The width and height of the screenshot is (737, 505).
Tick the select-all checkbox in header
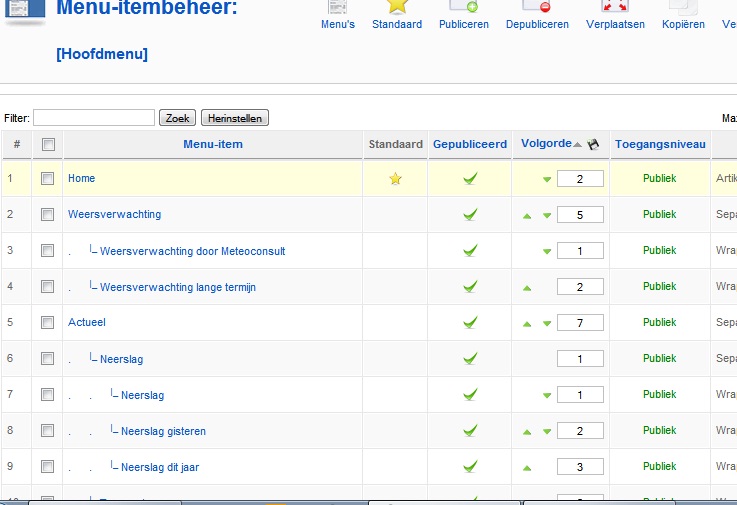[48, 144]
